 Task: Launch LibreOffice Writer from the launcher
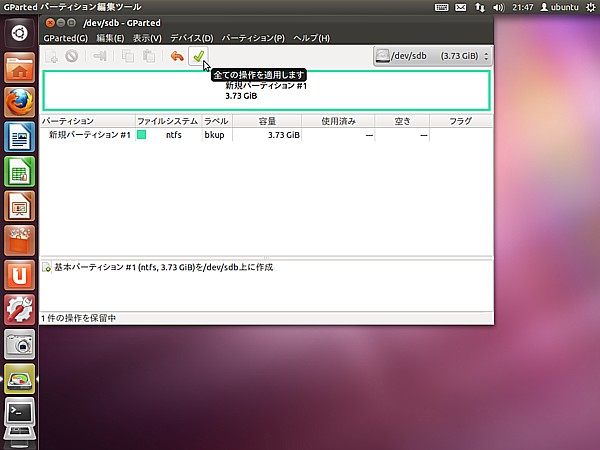(x=19, y=137)
